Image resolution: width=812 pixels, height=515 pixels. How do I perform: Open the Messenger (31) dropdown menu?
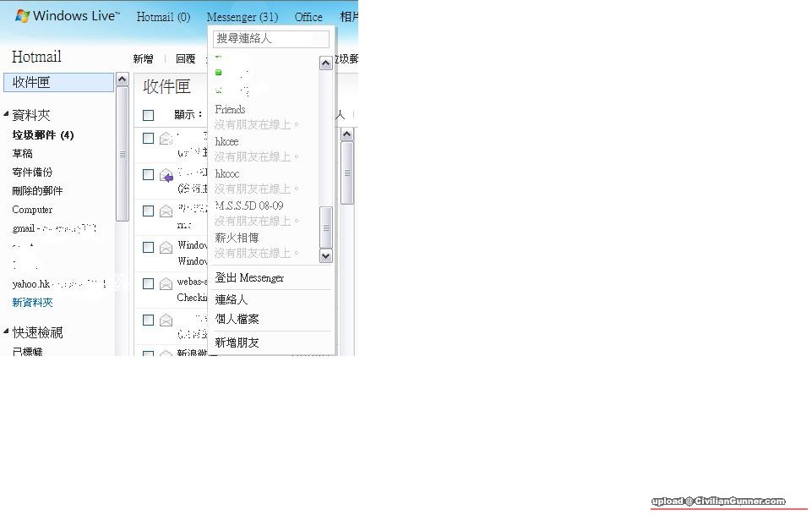[242, 17]
